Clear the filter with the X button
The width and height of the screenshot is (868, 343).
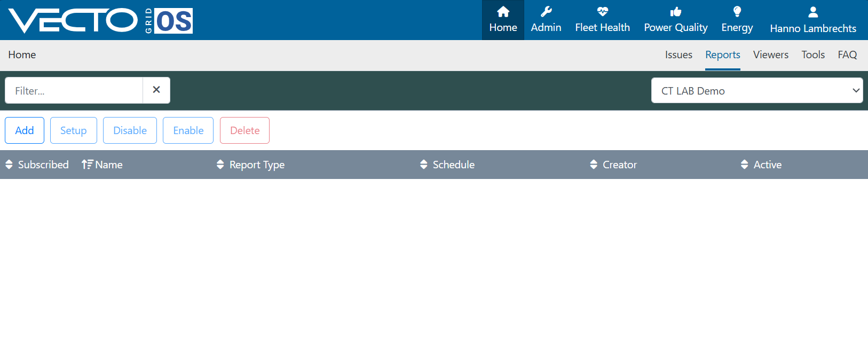[156, 90]
